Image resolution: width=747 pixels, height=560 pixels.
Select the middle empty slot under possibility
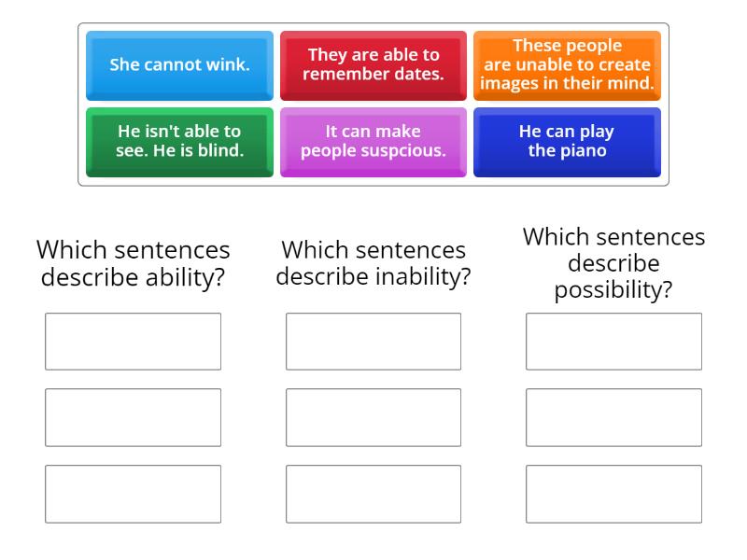pos(613,416)
